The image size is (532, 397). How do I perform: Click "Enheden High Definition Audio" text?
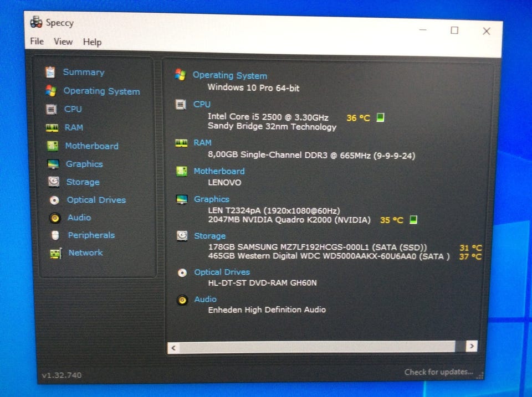coord(267,310)
